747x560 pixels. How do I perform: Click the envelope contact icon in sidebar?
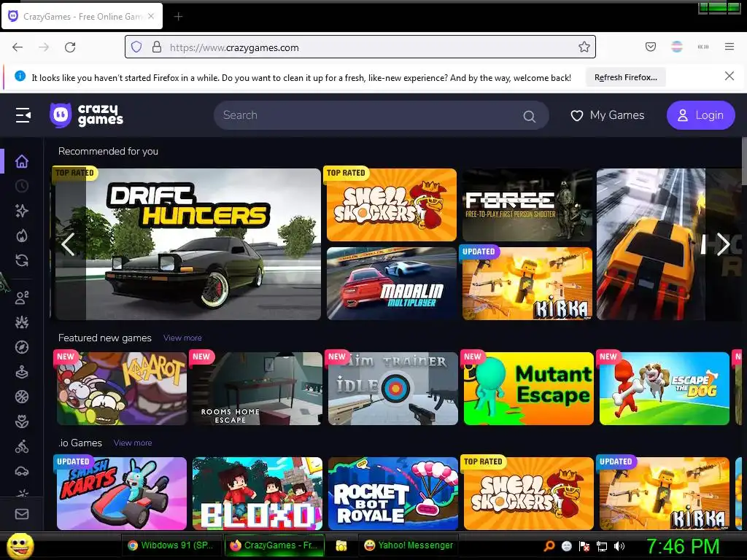[22, 514]
